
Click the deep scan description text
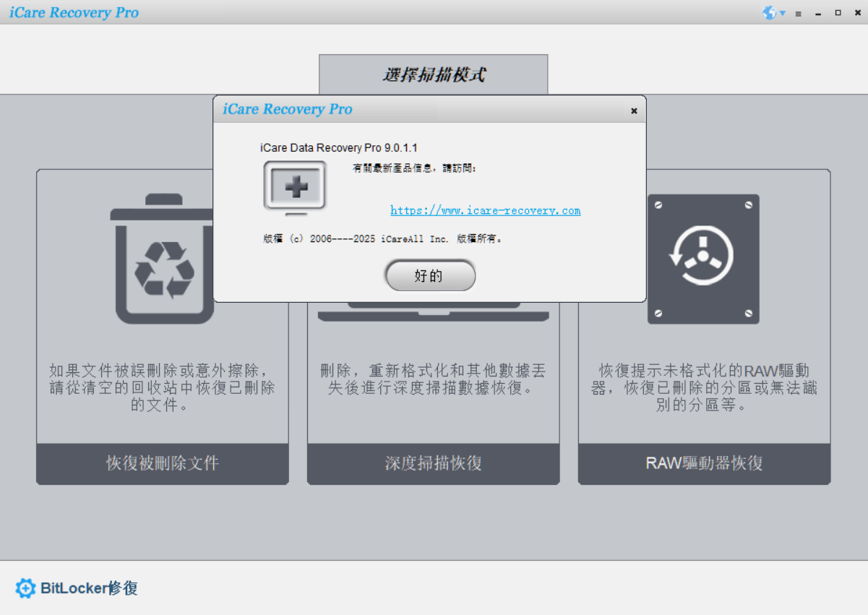point(434,379)
